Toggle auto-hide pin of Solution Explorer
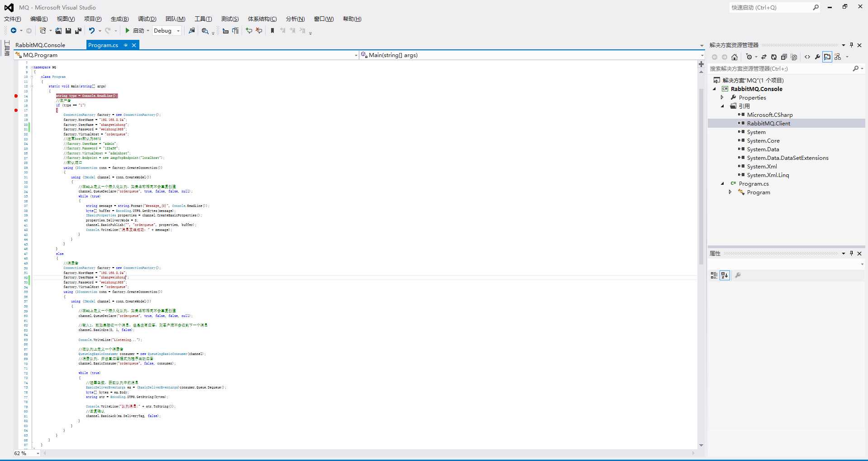This screenshot has height=461, width=868. (x=851, y=45)
